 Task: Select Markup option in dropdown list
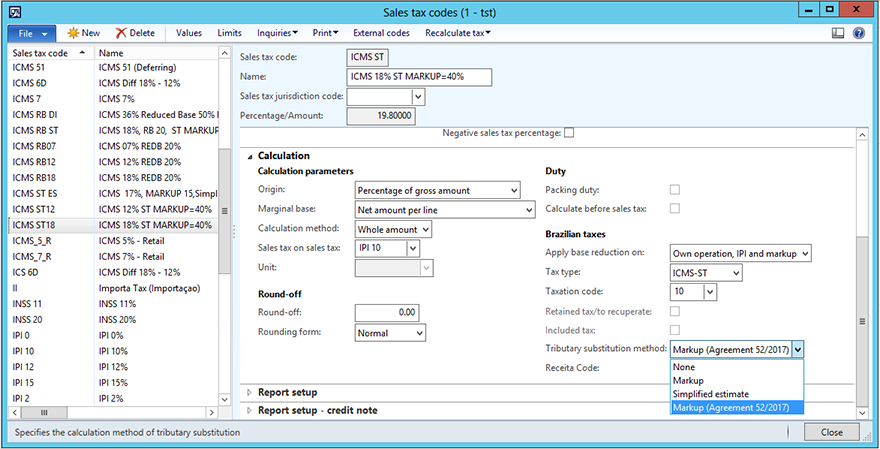coord(737,381)
